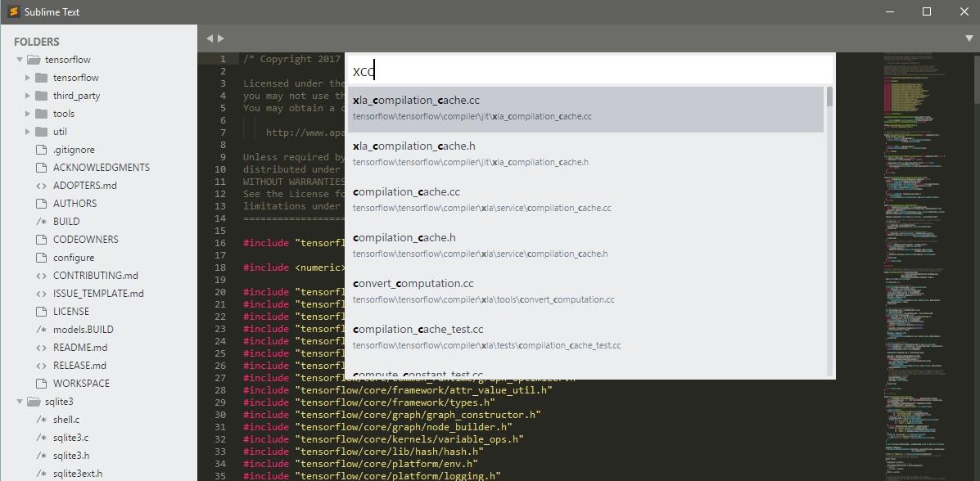Click the WORKSPACE file icon

click(41, 384)
